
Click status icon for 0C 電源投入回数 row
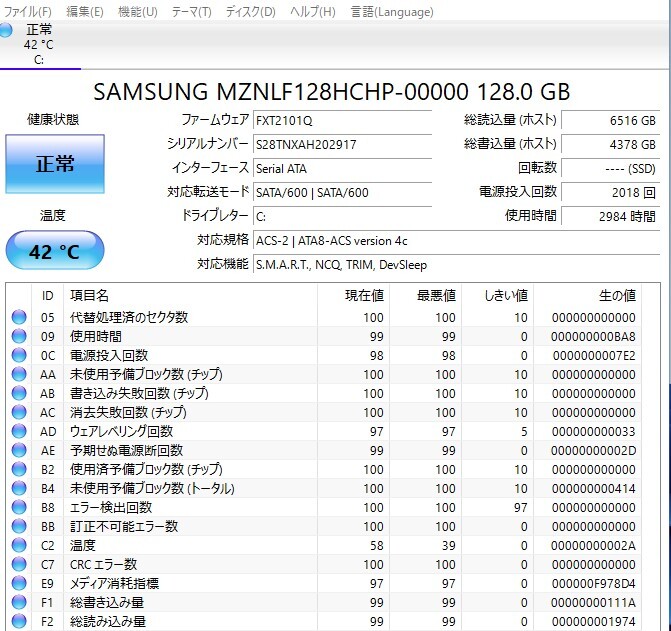(x=19, y=356)
